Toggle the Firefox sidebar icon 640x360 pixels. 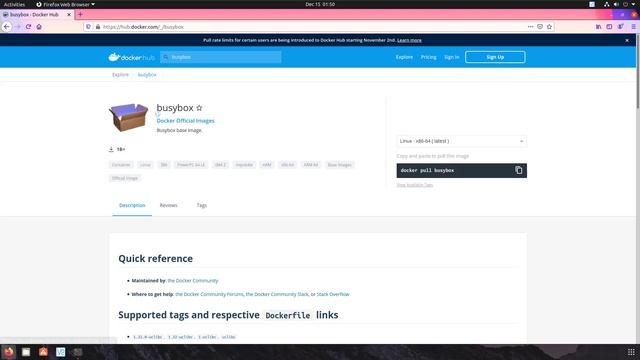pos(609,27)
